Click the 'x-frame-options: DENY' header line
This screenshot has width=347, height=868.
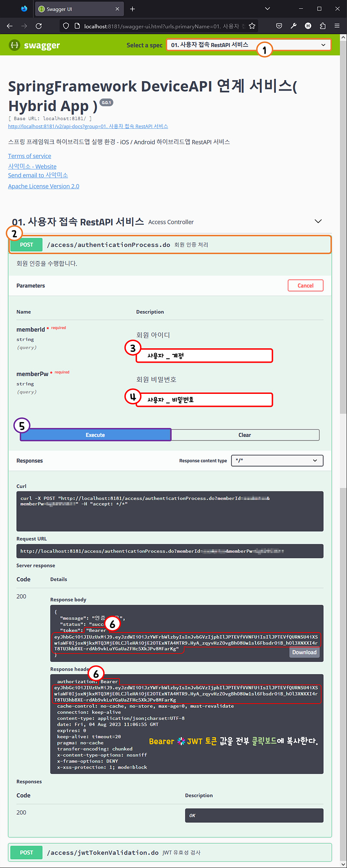(x=88, y=761)
